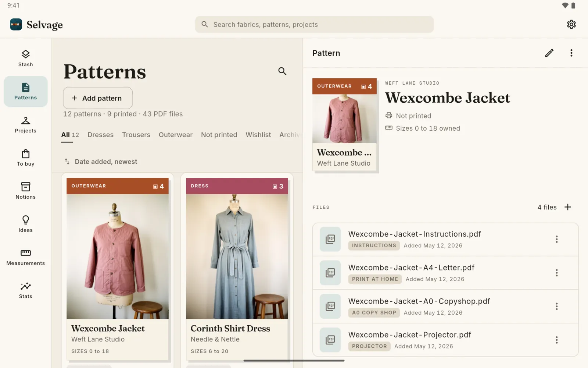The height and width of the screenshot is (368, 588).
Task: Add a file with the plus icon
Action: tap(568, 207)
